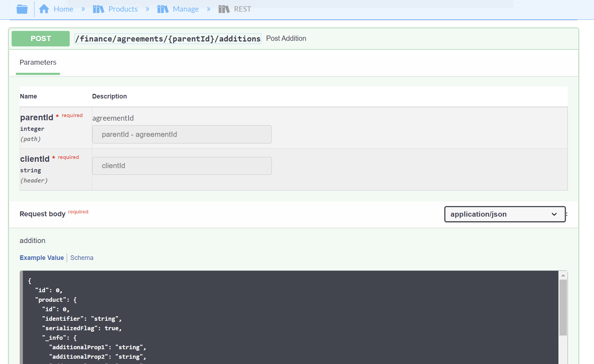This screenshot has width=594, height=364.
Task: Click the gray REST books icon
Action: [x=224, y=9]
